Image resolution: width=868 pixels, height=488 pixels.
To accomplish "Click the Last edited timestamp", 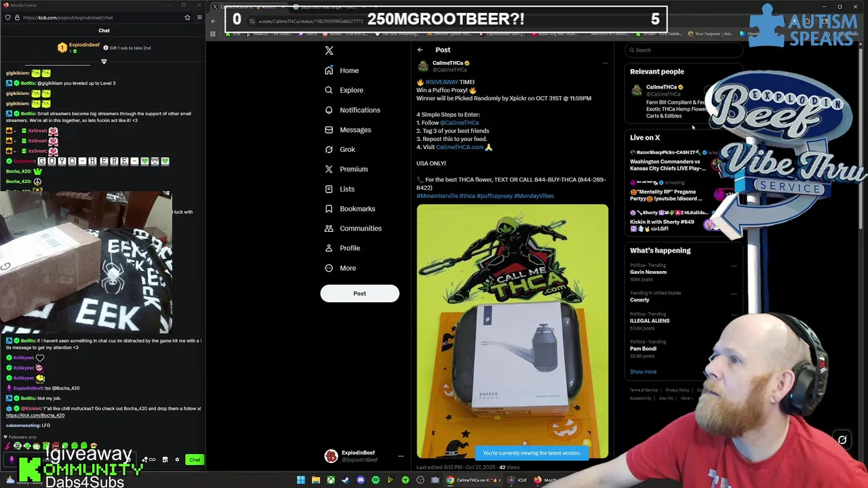I will coord(457,468).
